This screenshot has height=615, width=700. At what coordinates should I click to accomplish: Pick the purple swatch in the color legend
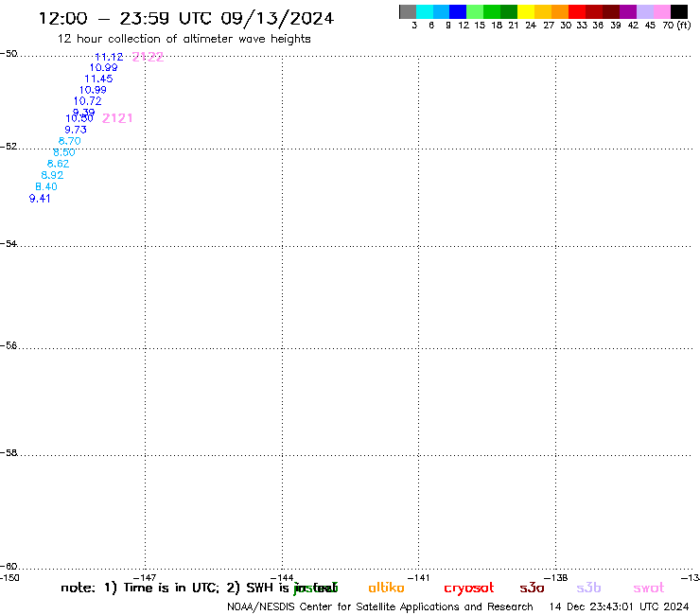[x=628, y=11]
